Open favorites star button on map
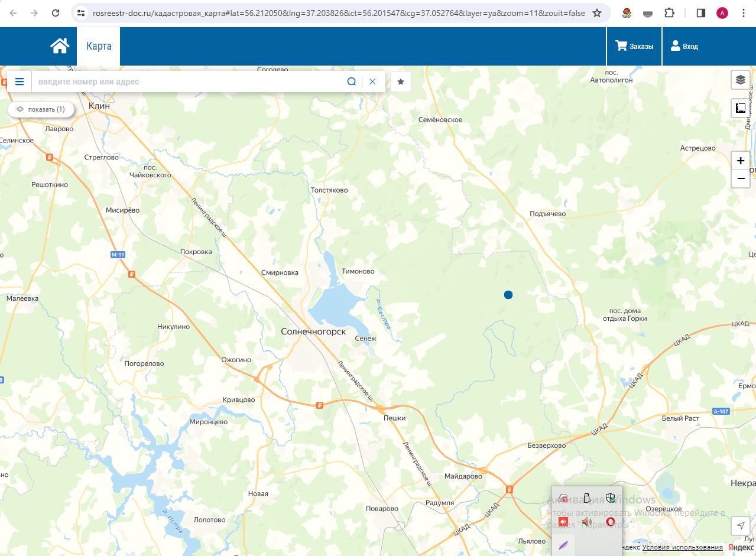This screenshot has height=556, width=756. 401,82
